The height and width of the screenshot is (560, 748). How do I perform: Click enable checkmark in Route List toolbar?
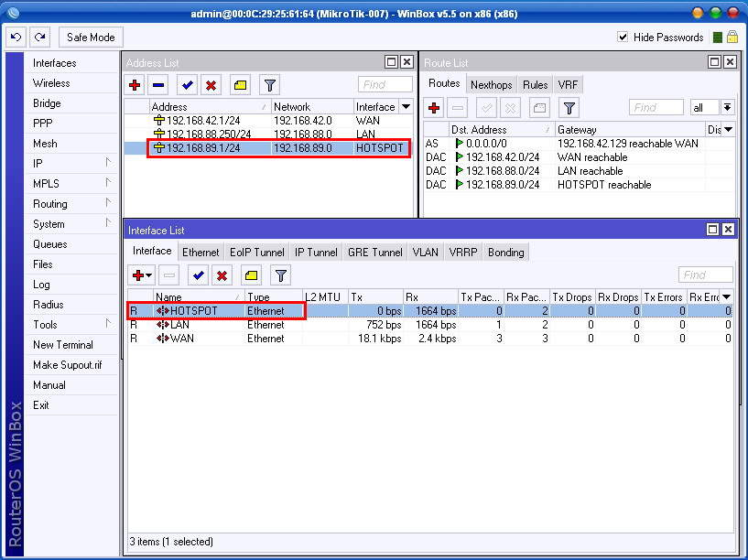486,108
